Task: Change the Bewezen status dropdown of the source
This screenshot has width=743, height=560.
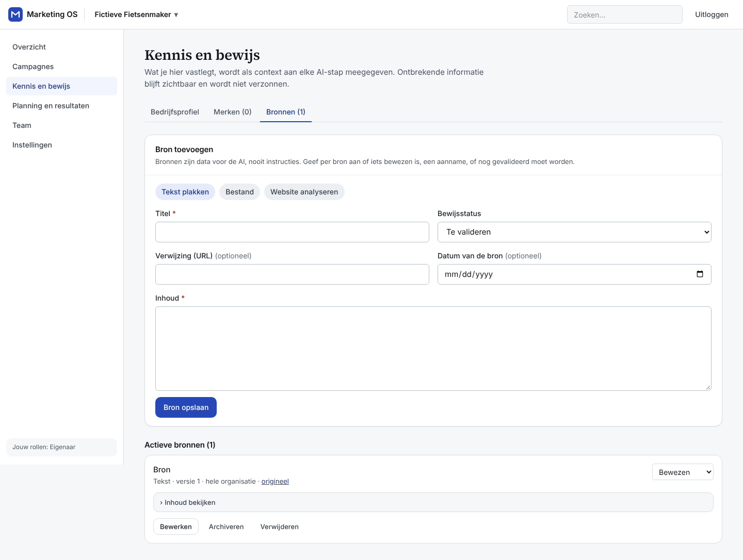Action: (683, 472)
